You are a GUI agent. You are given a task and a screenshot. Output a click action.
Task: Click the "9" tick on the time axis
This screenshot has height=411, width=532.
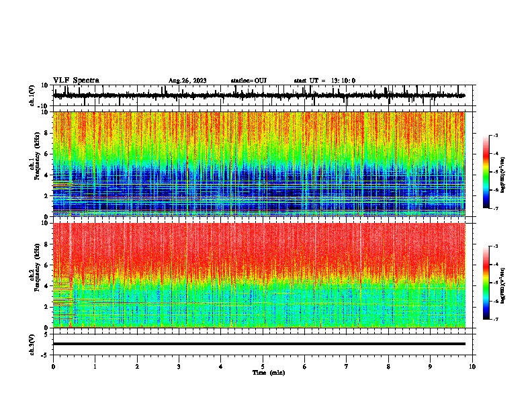point(430,367)
